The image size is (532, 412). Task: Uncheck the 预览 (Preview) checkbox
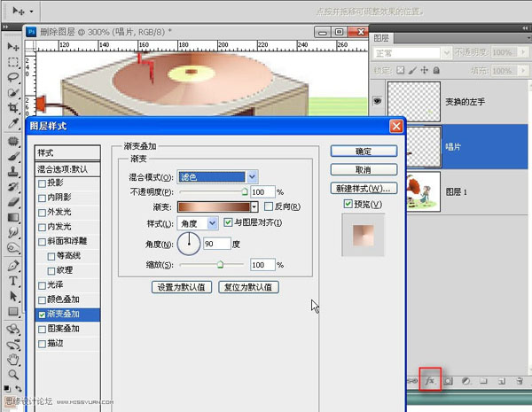click(x=348, y=205)
